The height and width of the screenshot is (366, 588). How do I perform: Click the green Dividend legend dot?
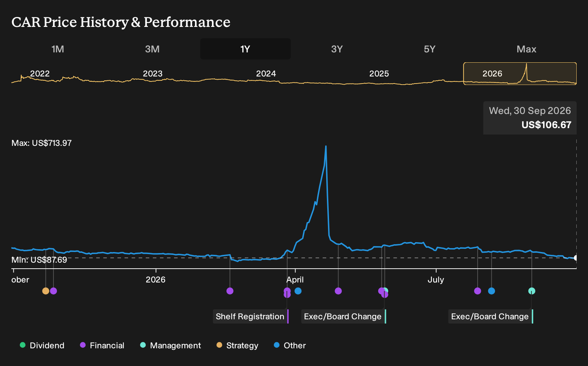23,345
